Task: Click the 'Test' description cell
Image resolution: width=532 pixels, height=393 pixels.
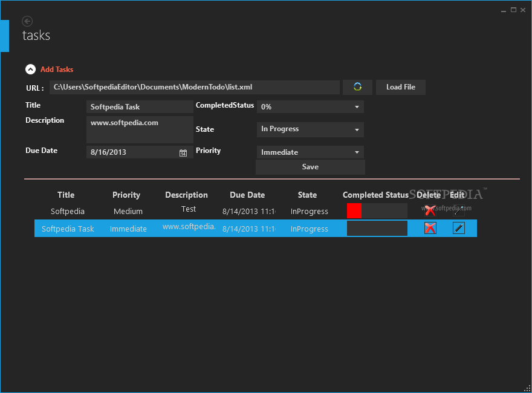Action: tap(188, 209)
